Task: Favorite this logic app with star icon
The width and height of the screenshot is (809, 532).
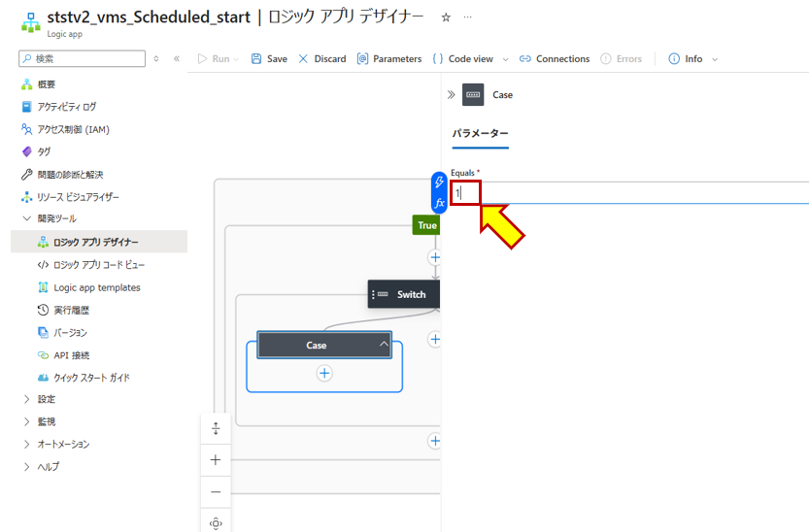Action: (x=446, y=17)
